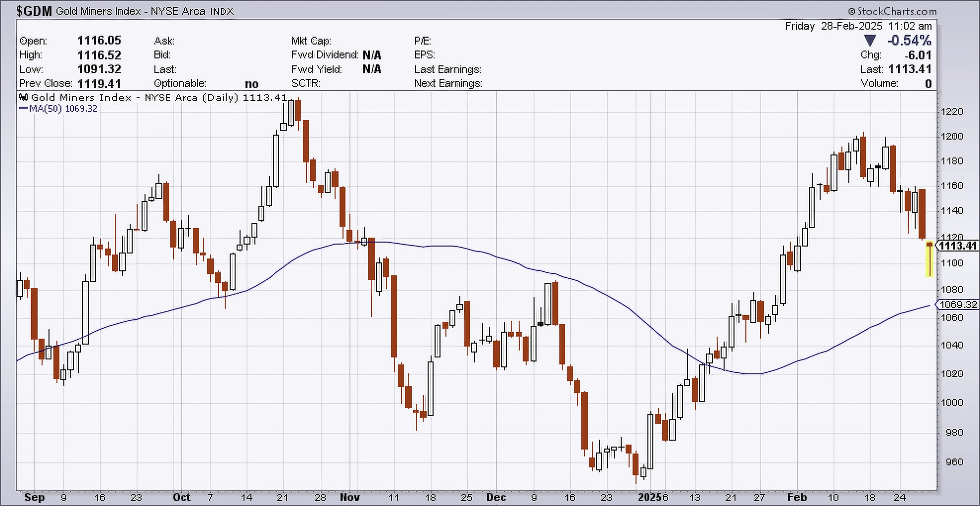Viewport: 980px width, 506px height.
Task: Click the candlestick legend icon beside Gold Miners Index
Action: point(23,97)
